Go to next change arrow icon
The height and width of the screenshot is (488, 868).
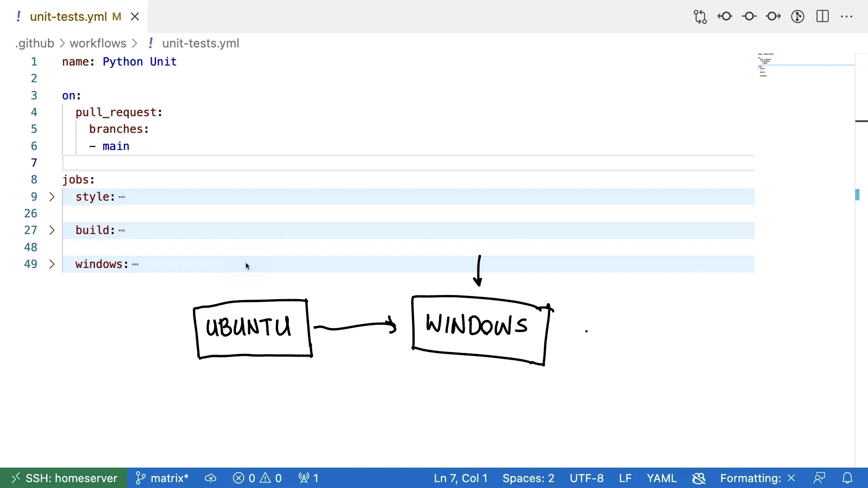pyautogui.click(x=774, y=17)
